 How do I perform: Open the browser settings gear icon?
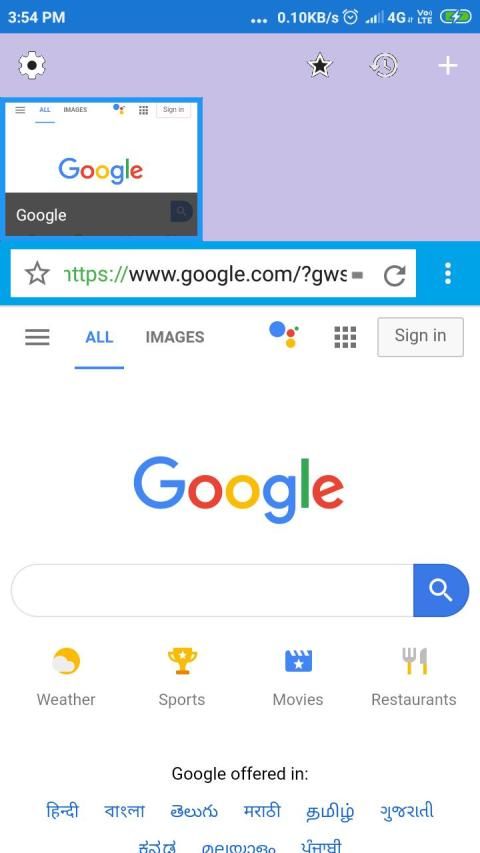click(32, 65)
